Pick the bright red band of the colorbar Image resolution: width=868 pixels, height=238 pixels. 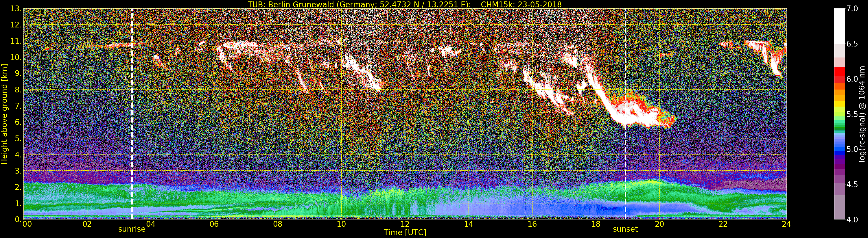tap(839, 71)
